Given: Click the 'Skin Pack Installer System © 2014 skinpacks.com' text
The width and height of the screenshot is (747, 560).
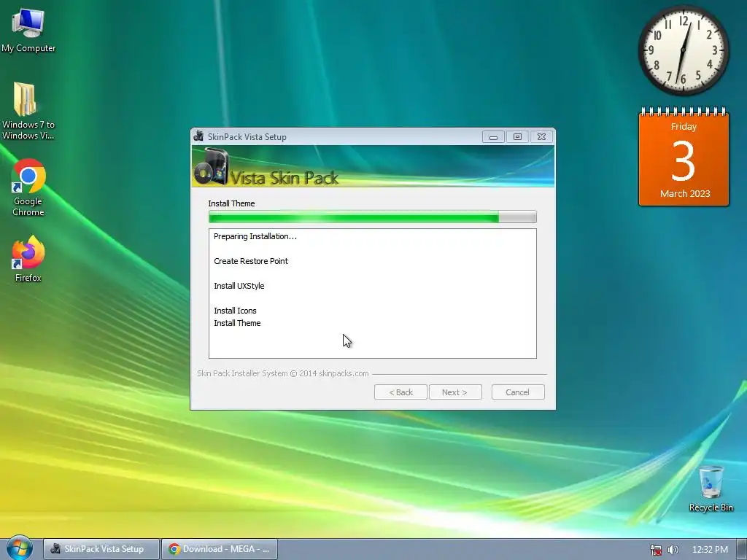Looking at the screenshot, I should pos(283,373).
